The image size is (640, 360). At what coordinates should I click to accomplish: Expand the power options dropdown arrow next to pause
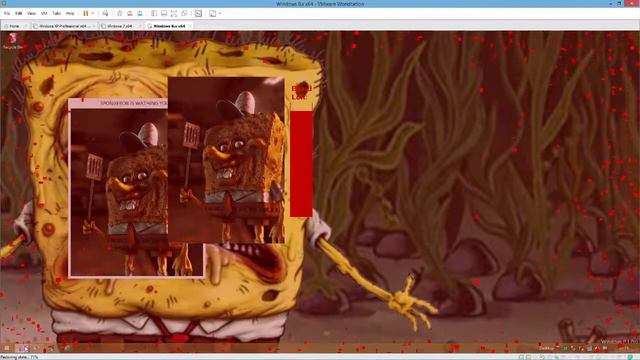(x=93, y=13)
